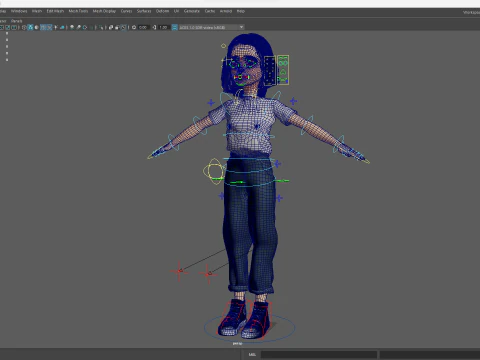The image size is (480, 360).
Task: Open the viewport Panels menu
Action: (16, 21)
